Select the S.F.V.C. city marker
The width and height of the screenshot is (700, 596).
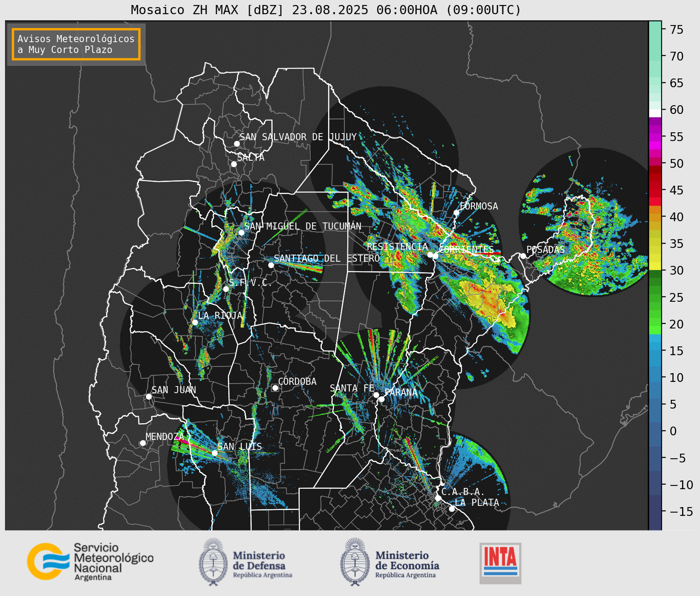(x=226, y=289)
